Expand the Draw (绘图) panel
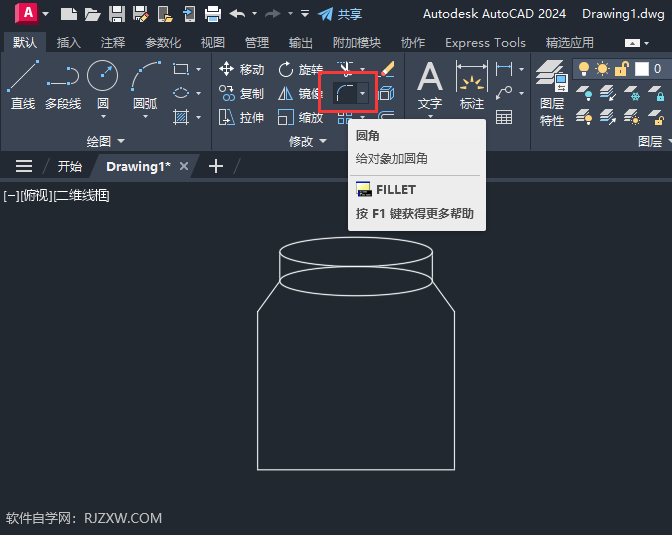The image size is (672, 535). [x=105, y=141]
